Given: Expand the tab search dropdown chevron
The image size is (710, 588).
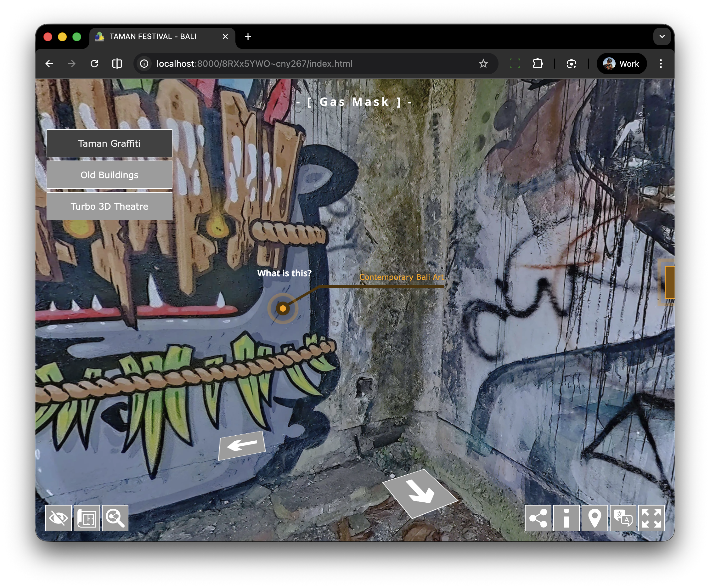Looking at the screenshot, I should pyautogui.click(x=662, y=37).
